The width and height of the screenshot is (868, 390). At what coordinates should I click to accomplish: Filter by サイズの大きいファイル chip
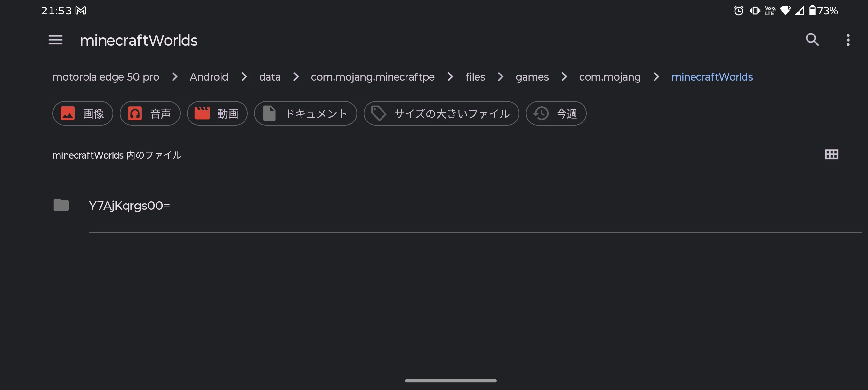pyautogui.click(x=441, y=113)
